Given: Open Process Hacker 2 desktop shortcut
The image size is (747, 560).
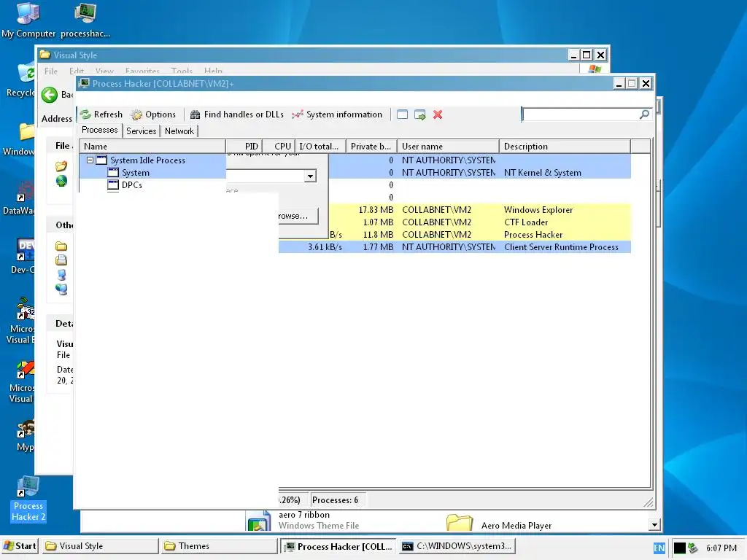Looking at the screenshot, I should click(28, 499).
